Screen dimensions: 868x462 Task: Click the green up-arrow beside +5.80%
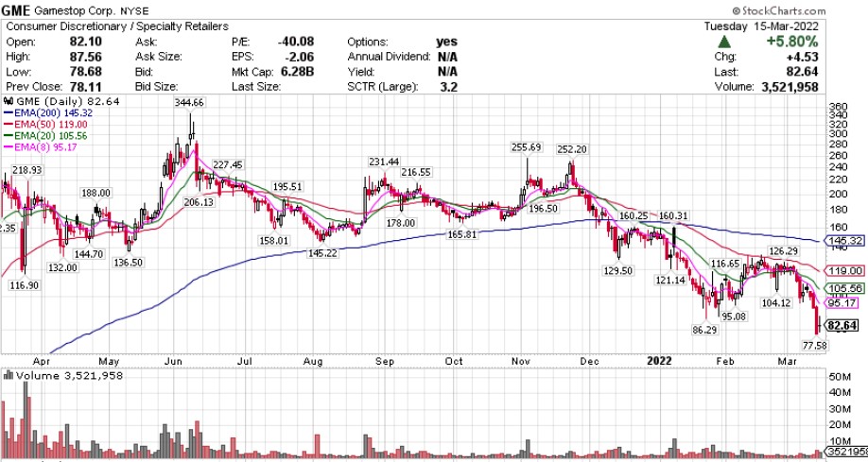[x=725, y=42]
